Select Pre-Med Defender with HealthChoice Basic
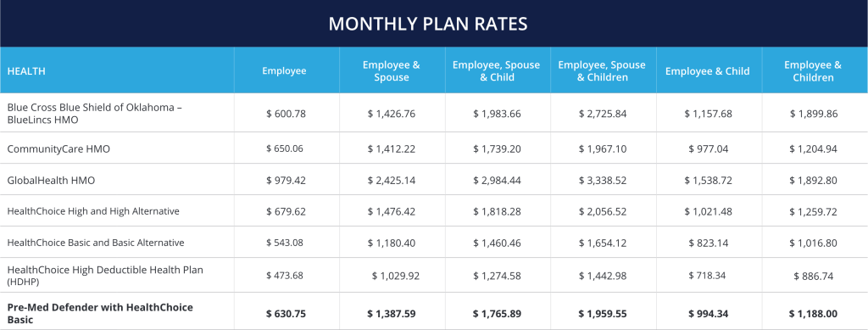This screenshot has width=868, height=330. point(100,313)
